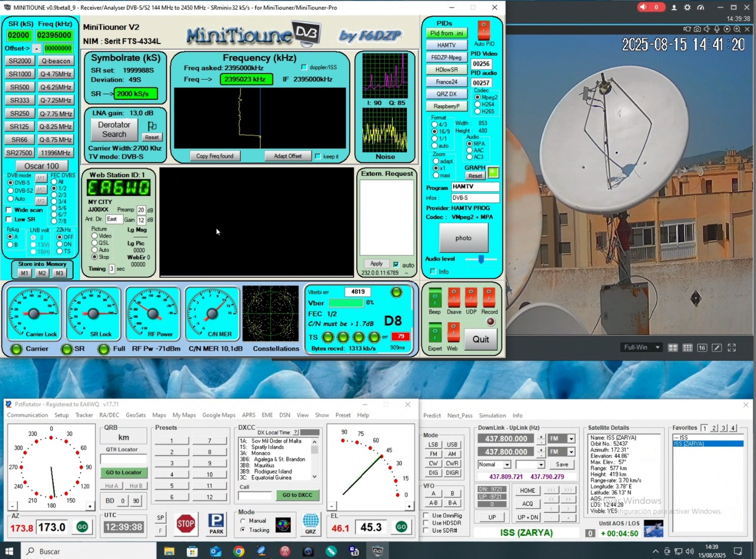The width and height of the screenshot is (756, 559).
Task: Enable the doppler/ISS checkbox
Action: [x=304, y=68]
